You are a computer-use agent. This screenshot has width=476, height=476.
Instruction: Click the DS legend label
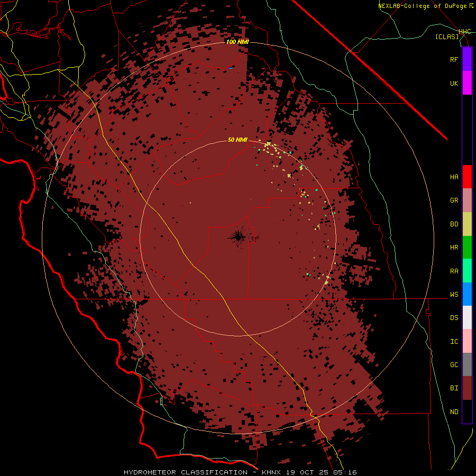454,318
